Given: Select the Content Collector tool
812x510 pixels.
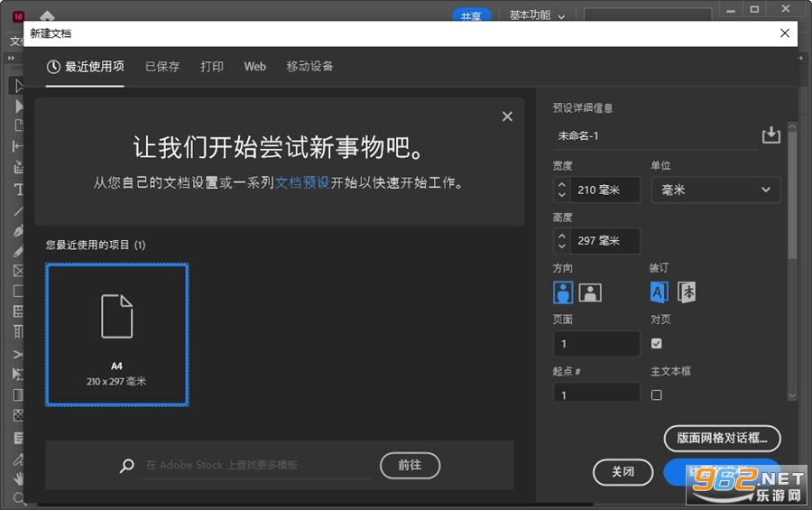Looking at the screenshot, I should 19,167.
